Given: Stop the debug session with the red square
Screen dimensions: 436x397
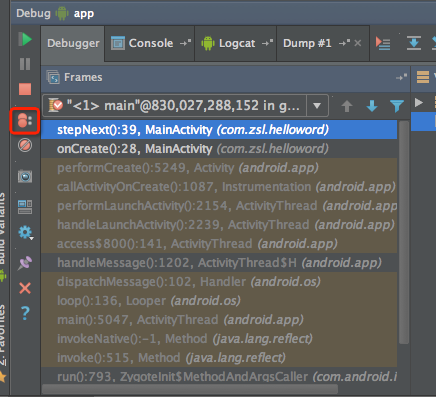Looking at the screenshot, I should click(25, 89).
